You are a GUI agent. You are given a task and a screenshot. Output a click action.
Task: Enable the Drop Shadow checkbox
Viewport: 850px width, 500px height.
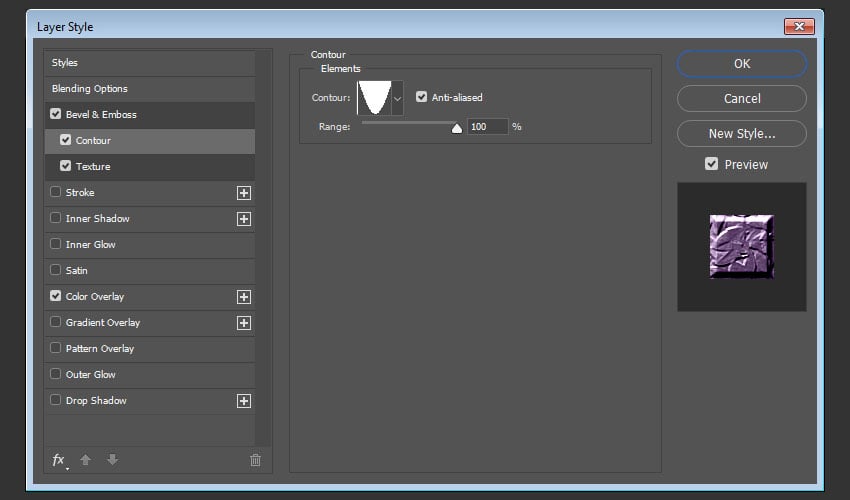pyautogui.click(x=55, y=400)
